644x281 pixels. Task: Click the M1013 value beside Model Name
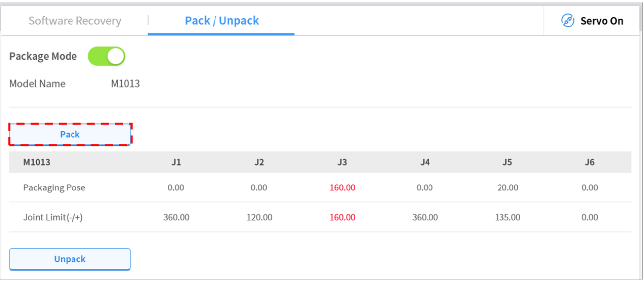[x=125, y=84]
